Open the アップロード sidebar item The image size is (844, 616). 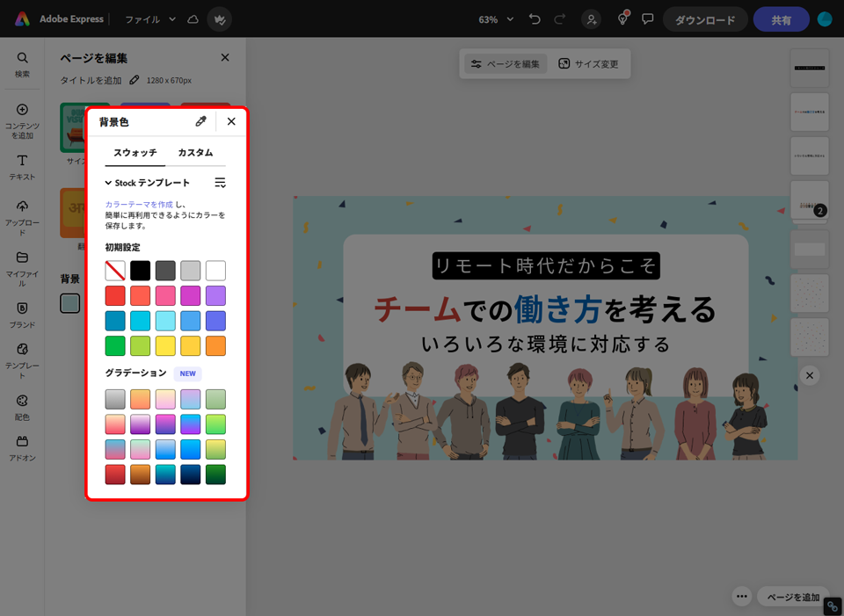pos(22,216)
